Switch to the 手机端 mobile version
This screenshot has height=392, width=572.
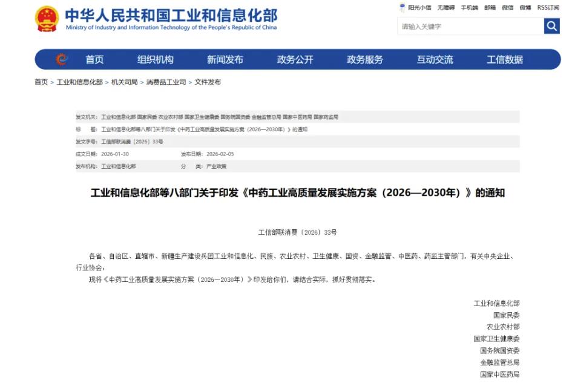469,8
